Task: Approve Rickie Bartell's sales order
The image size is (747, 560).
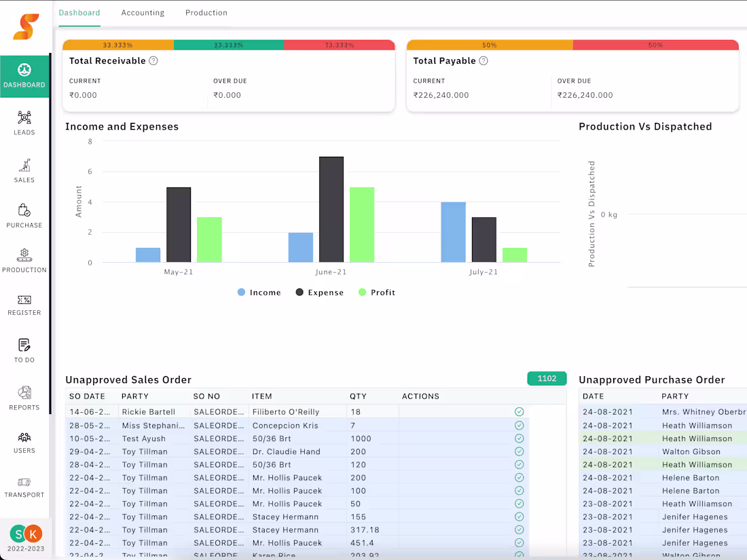Action: (x=518, y=412)
